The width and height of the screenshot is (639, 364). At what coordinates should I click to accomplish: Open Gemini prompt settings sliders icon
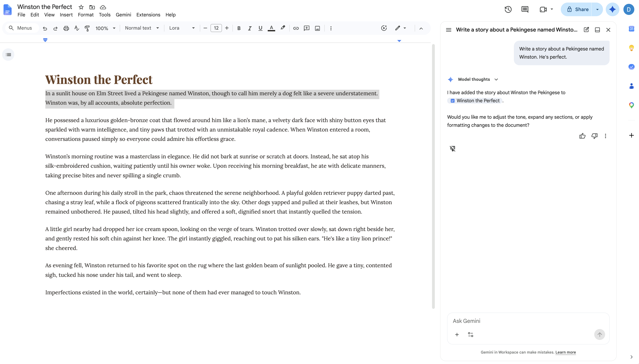coord(470,335)
